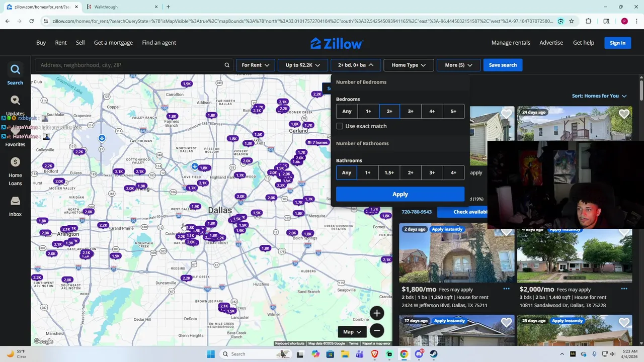Go back using browser back arrow
This screenshot has height=362, width=644.
point(7,21)
